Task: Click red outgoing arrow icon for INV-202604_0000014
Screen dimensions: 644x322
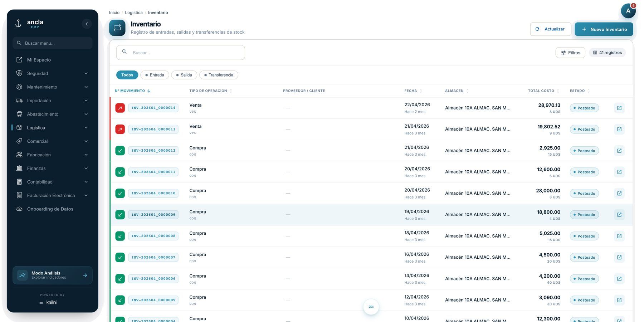Action: [x=120, y=108]
